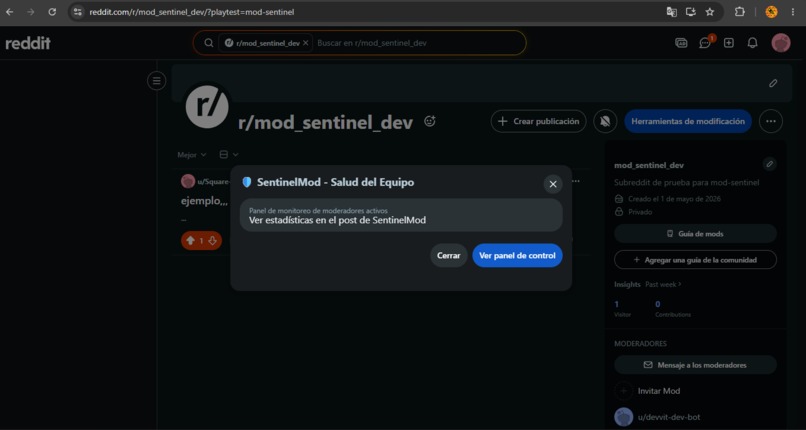
Task: Create post via header plus icon
Action: 728,43
